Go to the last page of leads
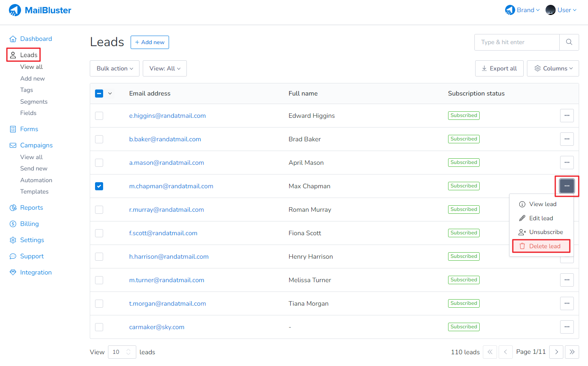The image size is (588, 366). [x=572, y=352]
